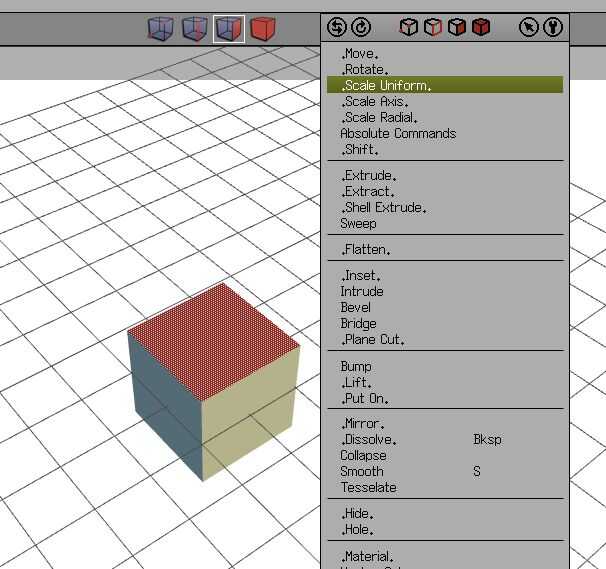
Task: Choose edge cube icon in menu header
Action: 433,27
